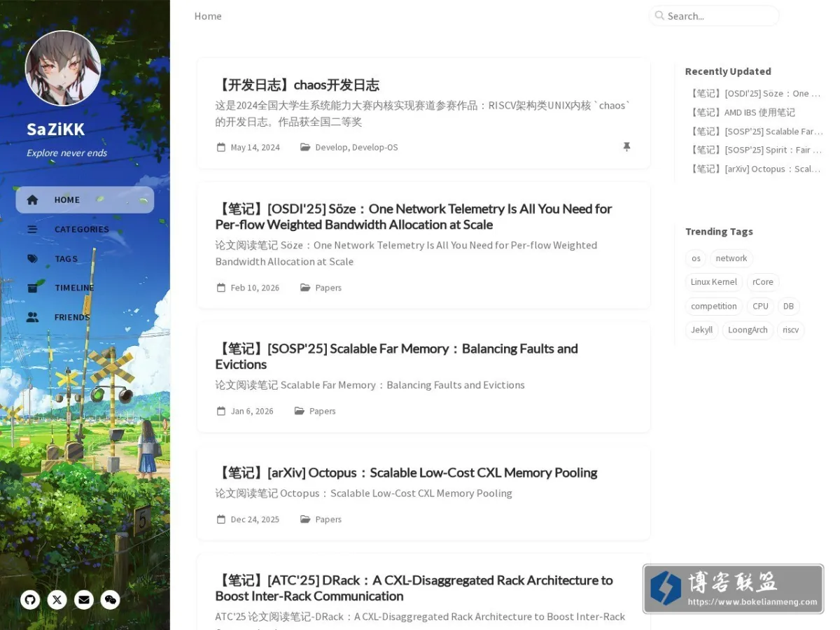Click the house icon beside HOME
The image size is (840, 630).
32,199
